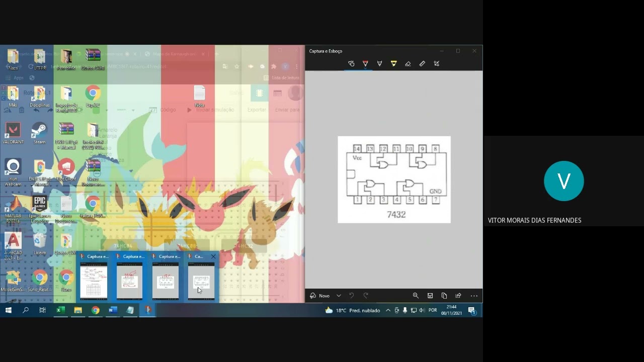This screenshot has width=644, height=362.
Task: Select the Disciplinas folder on desktop
Action: pos(39,97)
